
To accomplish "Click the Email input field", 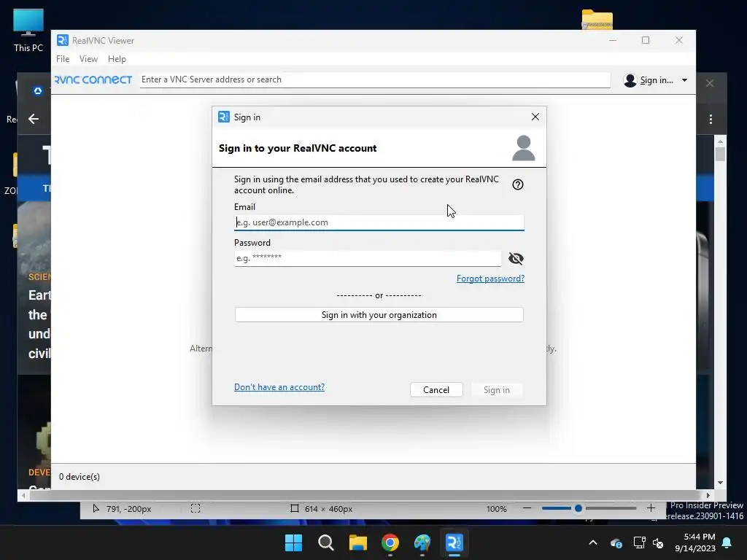I will click(x=379, y=222).
